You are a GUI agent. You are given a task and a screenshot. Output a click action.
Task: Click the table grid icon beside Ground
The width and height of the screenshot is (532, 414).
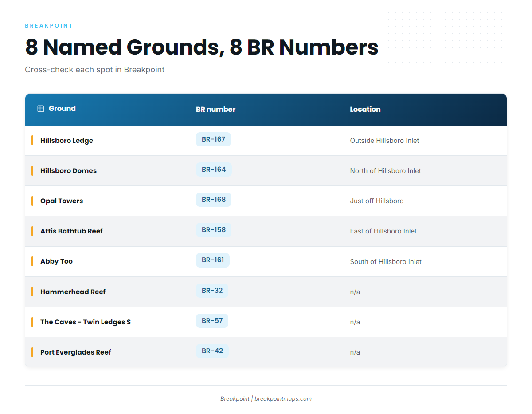41,109
